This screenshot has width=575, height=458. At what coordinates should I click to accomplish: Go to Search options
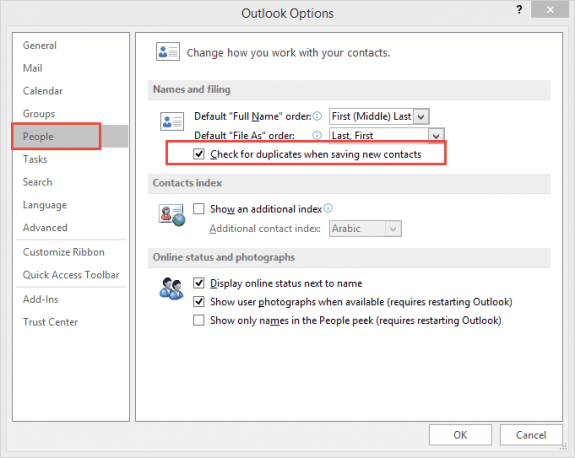click(37, 182)
